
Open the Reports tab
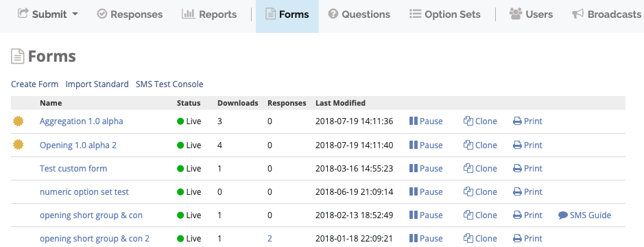(x=209, y=14)
